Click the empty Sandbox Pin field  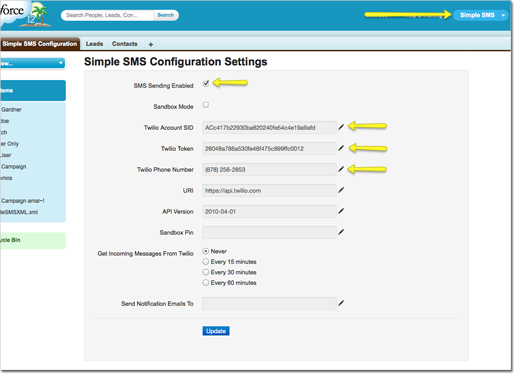tap(269, 232)
